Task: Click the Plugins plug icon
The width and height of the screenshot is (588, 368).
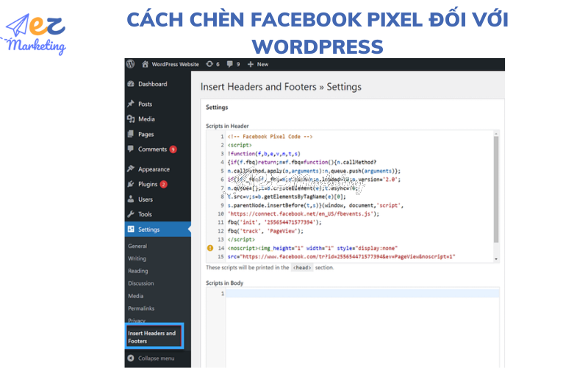Action: 131,183
